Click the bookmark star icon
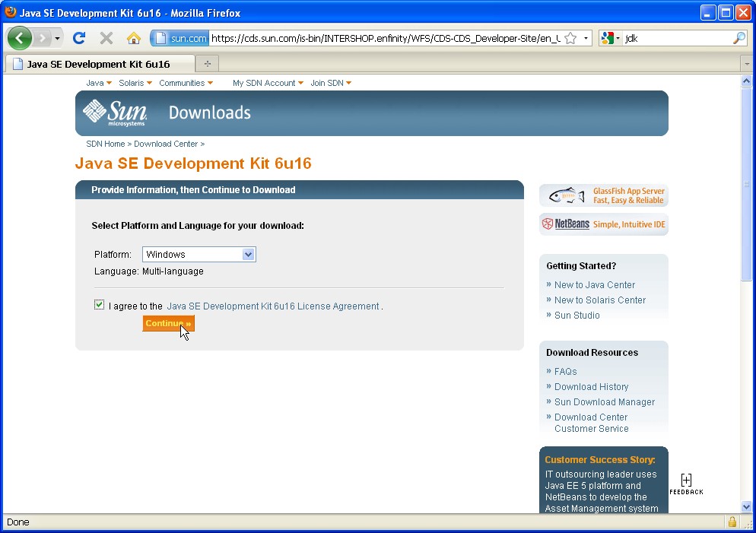 pyautogui.click(x=570, y=38)
